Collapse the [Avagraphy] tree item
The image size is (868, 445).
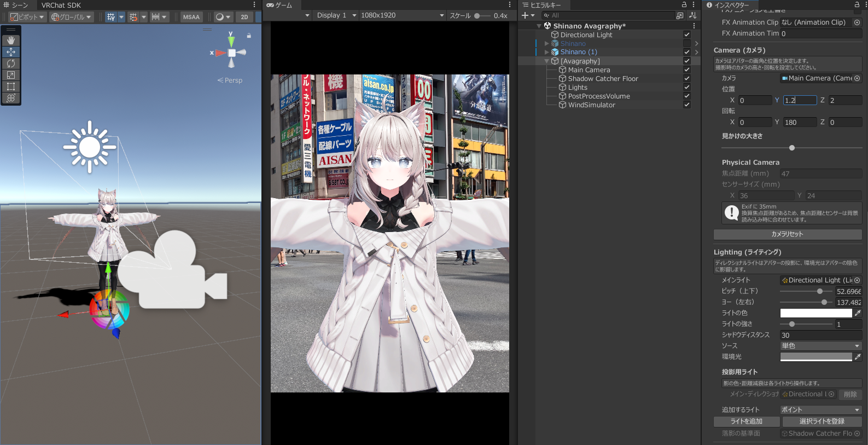pos(546,61)
